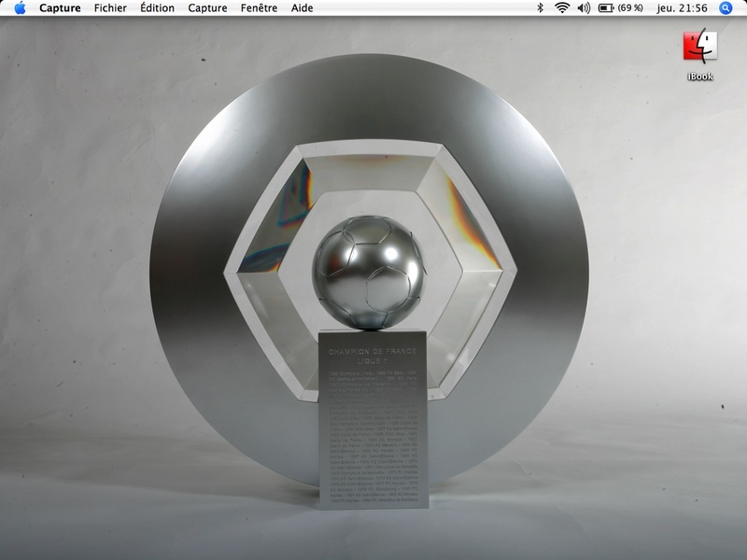
Task: Open the Aide menu
Action: [x=302, y=8]
